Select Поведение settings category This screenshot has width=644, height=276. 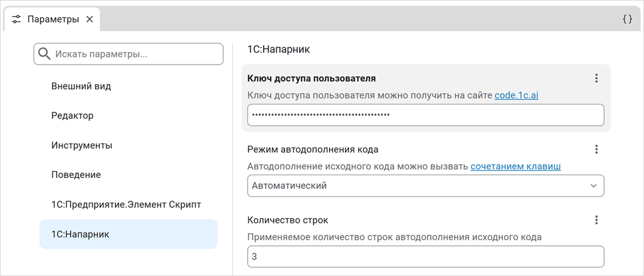point(128,175)
